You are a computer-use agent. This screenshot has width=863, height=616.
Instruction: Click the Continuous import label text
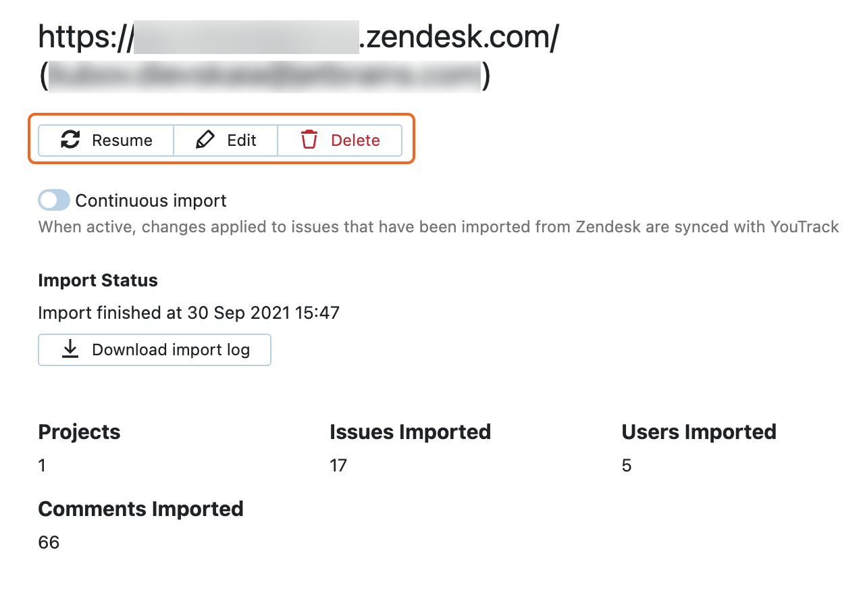click(x=151, y=201)
